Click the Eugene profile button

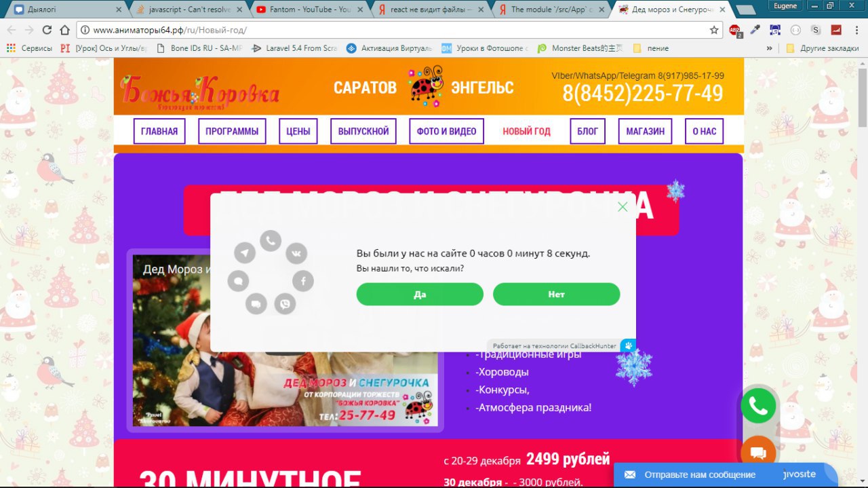point(786,5)
